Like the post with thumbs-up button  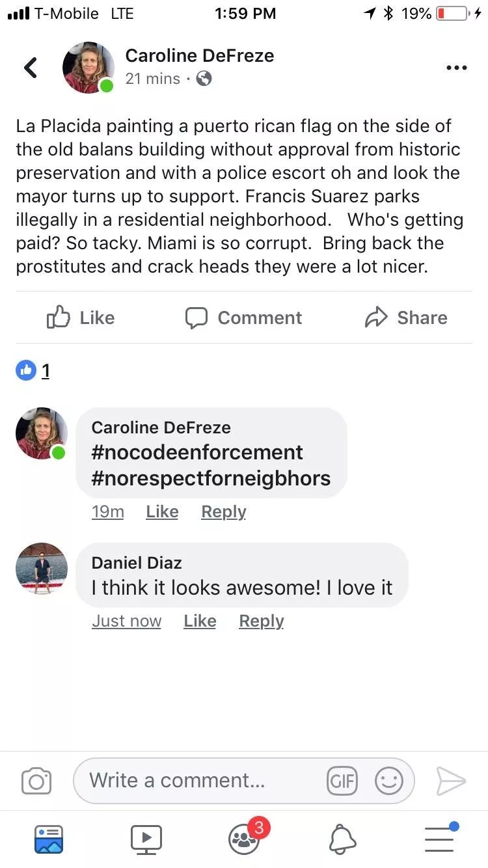[81, 318]
